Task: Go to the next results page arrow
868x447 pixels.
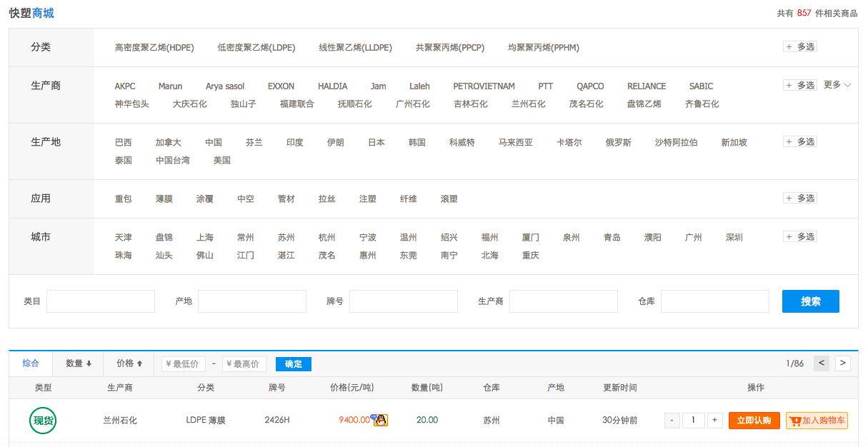Action: 843,363
